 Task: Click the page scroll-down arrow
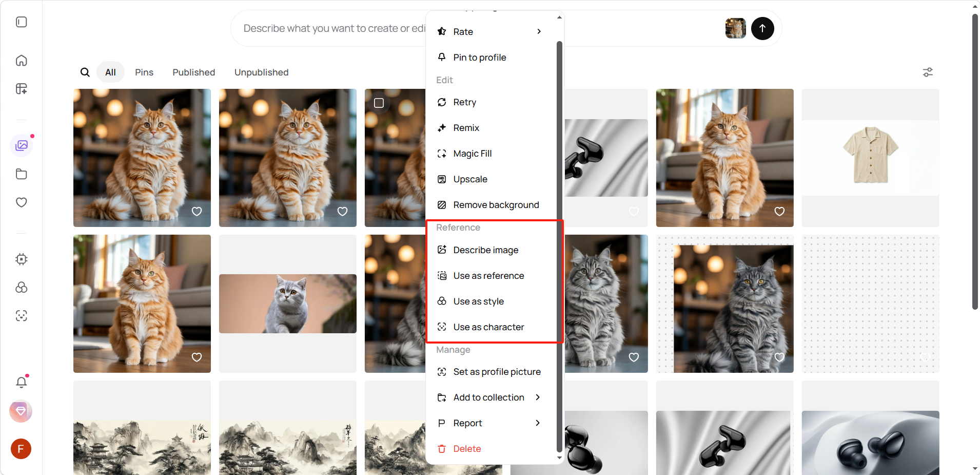[975, 469]
